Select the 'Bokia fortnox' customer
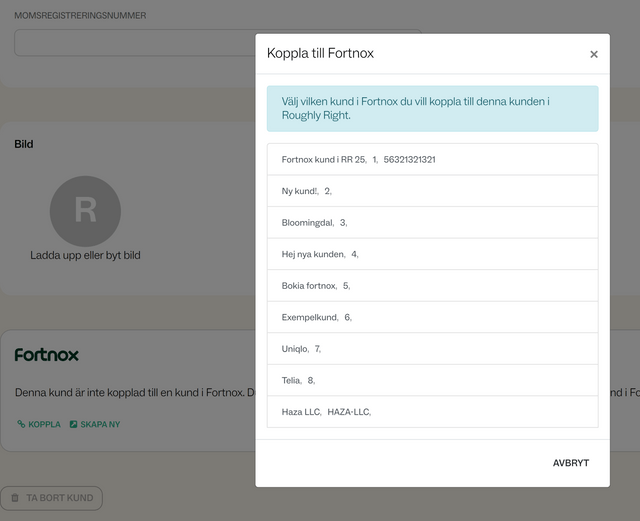640x521 pixels. coord(433,285)
